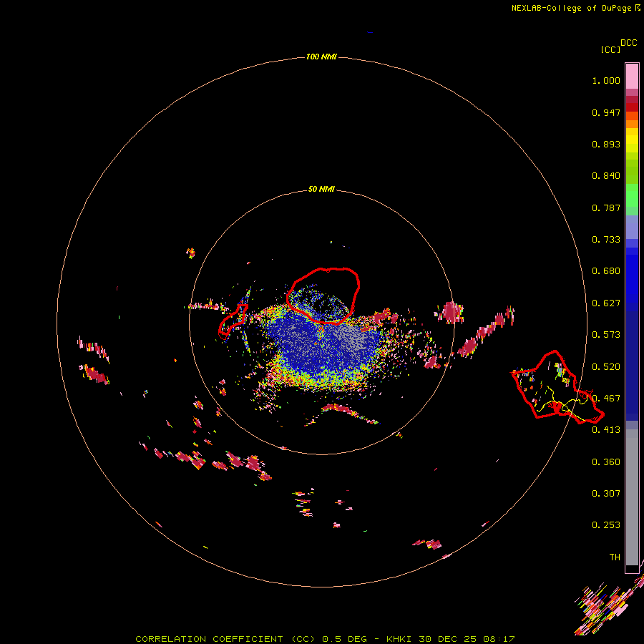This screenshot has height=644, width=644.
Task: Click the 0.947 scale value
Action: pyautogui.click(x=606, y=112)
